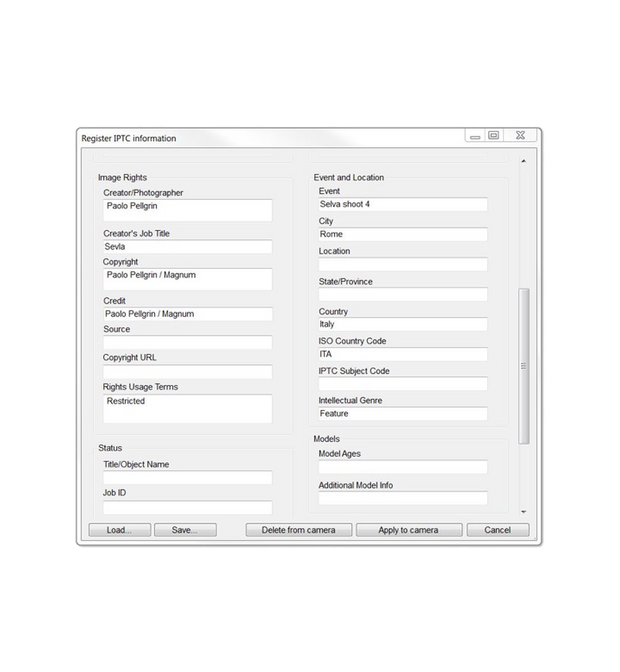This screenshot has width=620, height=672.
Task: Click the scroll down arrow
Action: 523,512
